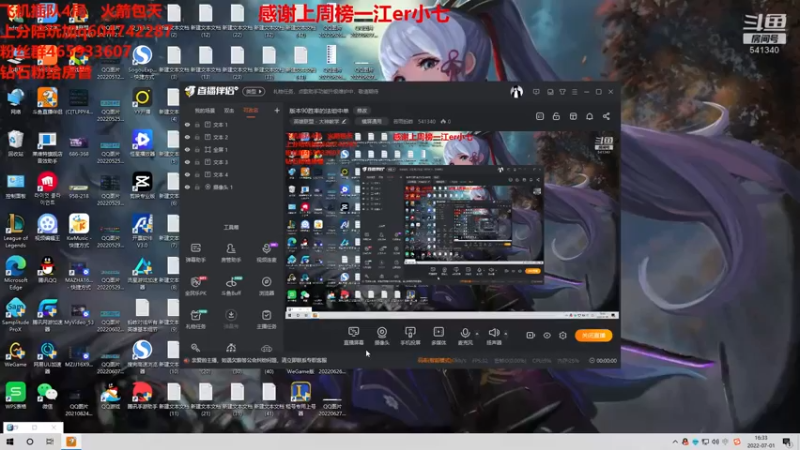The width and height of the screenshot is (800, 450).
Task: Click the share icon above preview
Action: [x=606, y=116]
